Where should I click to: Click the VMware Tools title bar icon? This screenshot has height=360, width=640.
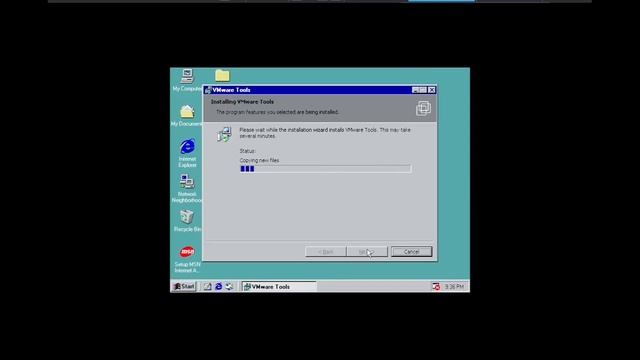point(208,90)
